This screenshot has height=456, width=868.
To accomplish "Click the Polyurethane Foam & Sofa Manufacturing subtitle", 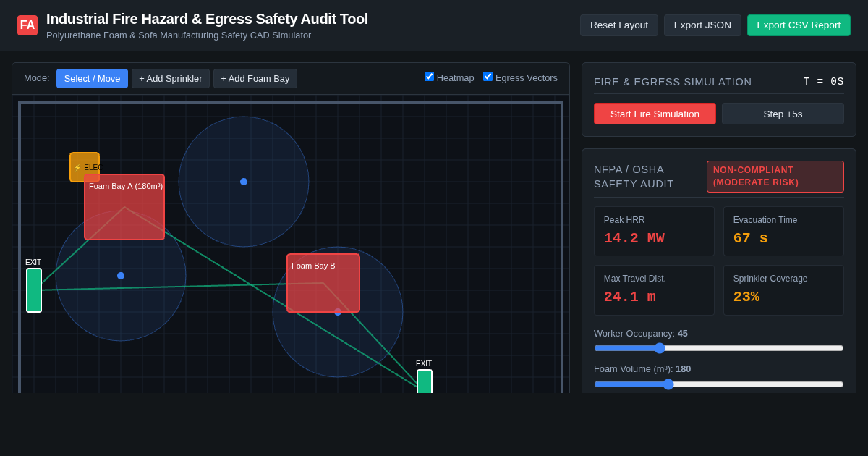I will coord(179,35).
